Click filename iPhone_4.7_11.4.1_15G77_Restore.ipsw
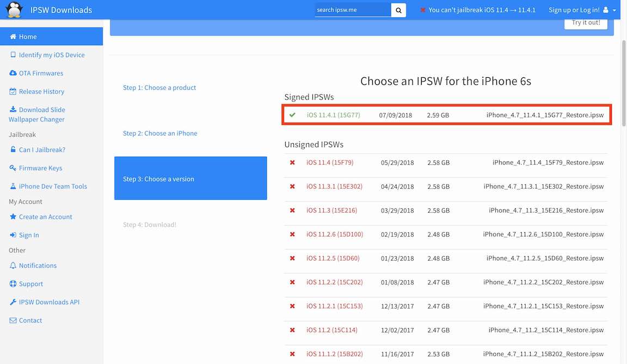Screen dimensions: 627x364 point(545,115)
